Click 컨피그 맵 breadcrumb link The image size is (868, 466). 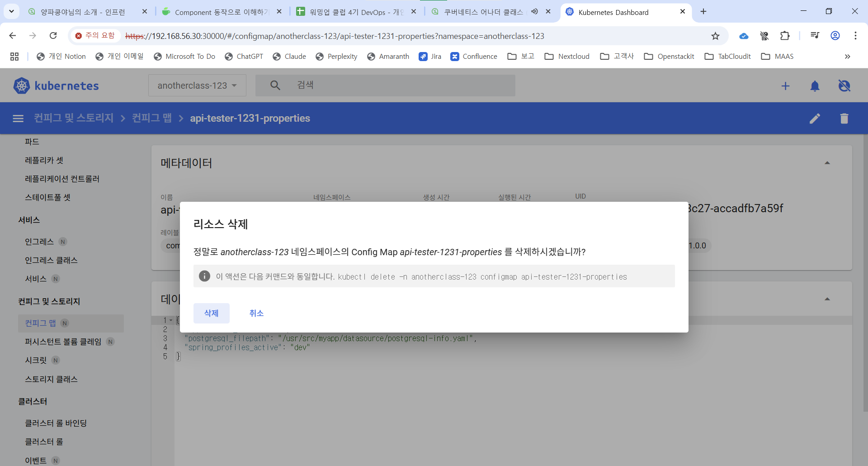click(x=152, y=118)
